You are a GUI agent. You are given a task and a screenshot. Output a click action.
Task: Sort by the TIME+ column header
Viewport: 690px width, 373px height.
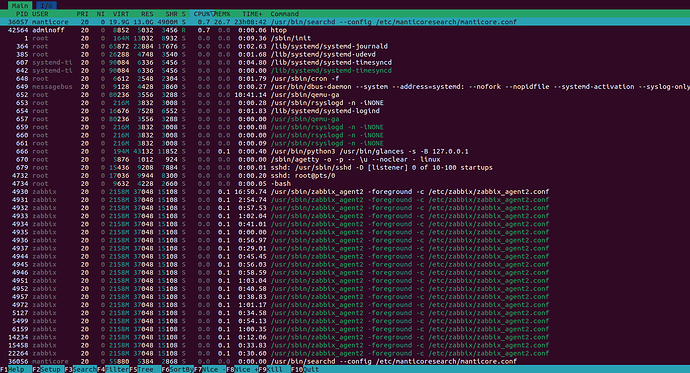[x=252, y=14]
